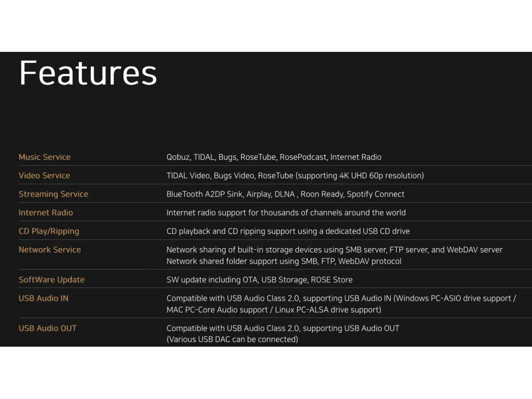Select the CD Play/Ripping label

49,231
